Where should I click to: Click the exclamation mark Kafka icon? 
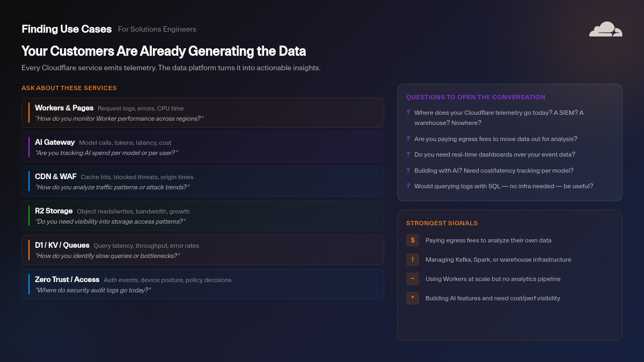click(412, 260)
